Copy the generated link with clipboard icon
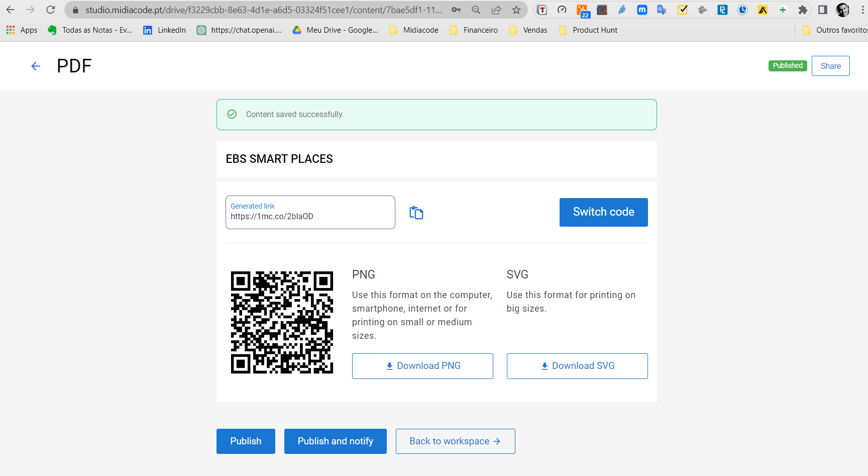This screenshot has height=476, width=868. pos(416,213)
